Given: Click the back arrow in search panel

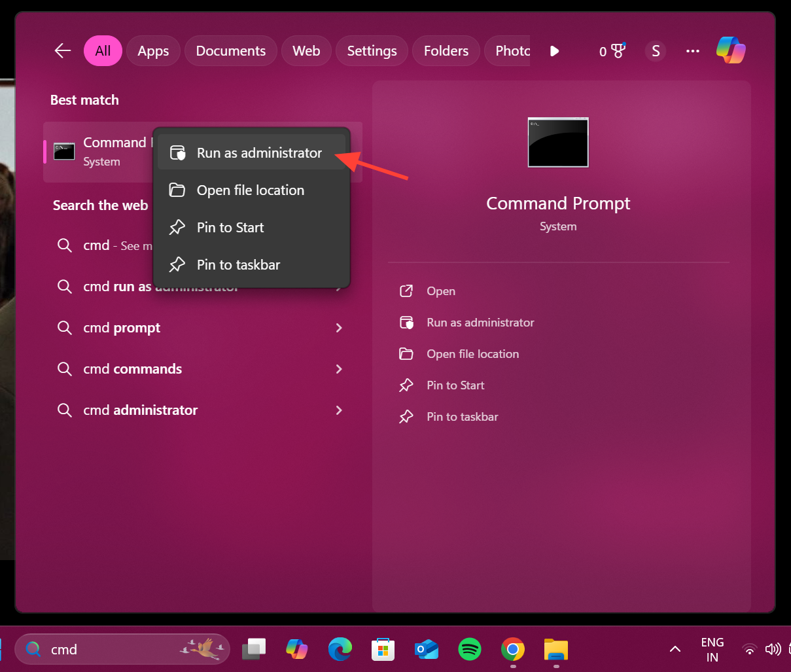Looking at the screenshot, I should 63,51.
